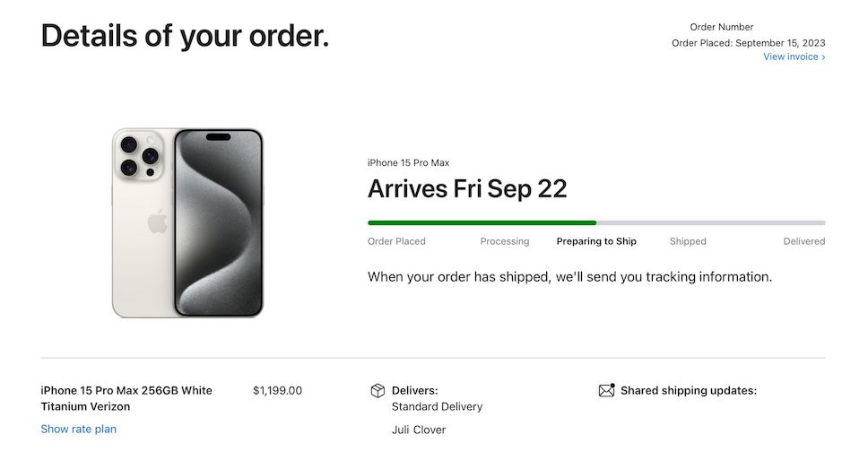The height and width of the screenshot is (452, 868).
Task: Click the shared shipping updates envelope icon
Action: (606, 391)
